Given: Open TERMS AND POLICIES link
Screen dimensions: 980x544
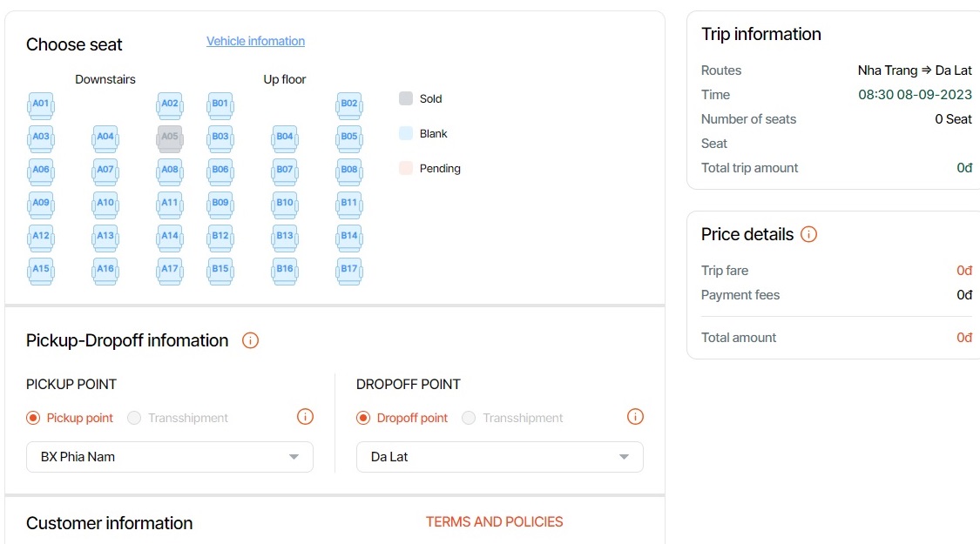Looking at the screenshot, I should (494, 522).
